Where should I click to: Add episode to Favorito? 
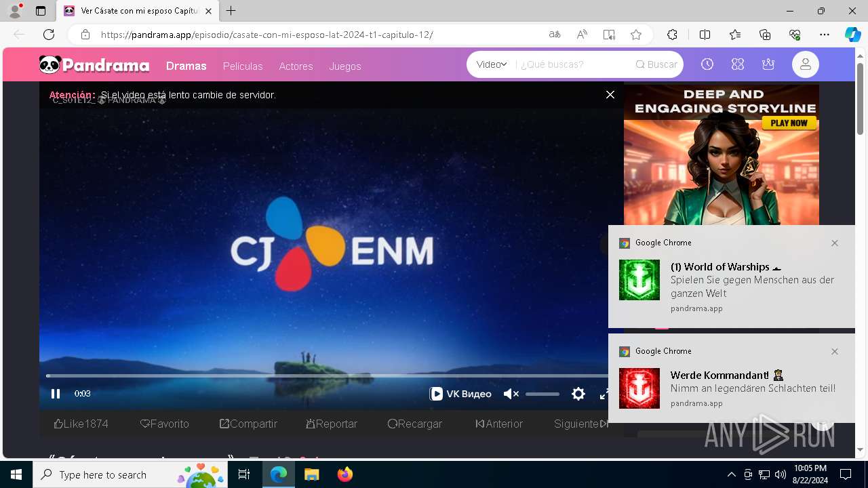point(164,424)
